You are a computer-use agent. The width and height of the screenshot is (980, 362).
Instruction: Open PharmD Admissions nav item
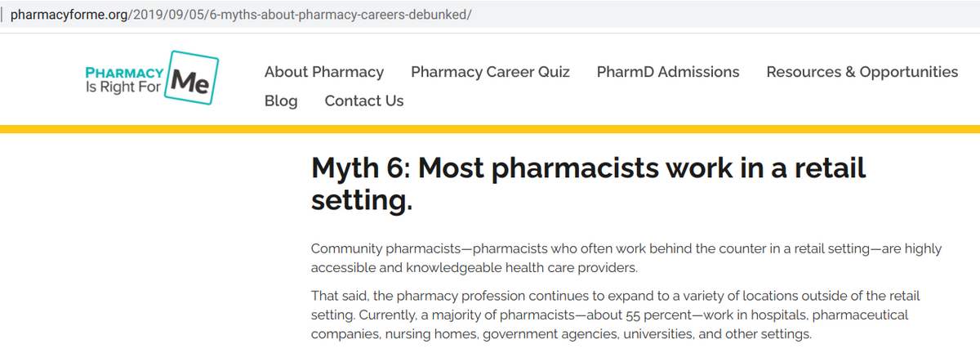point(667,72)
